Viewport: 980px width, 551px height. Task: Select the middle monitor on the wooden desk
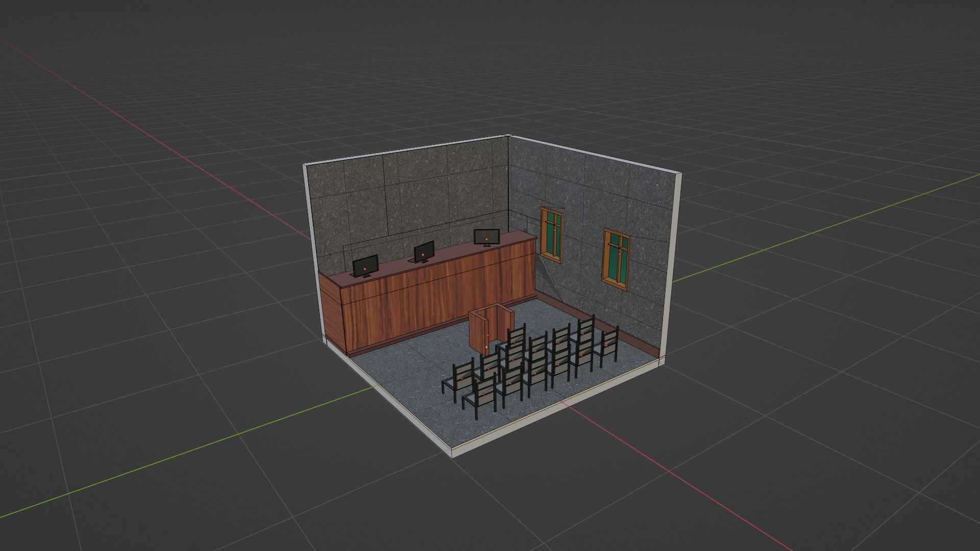424,253
